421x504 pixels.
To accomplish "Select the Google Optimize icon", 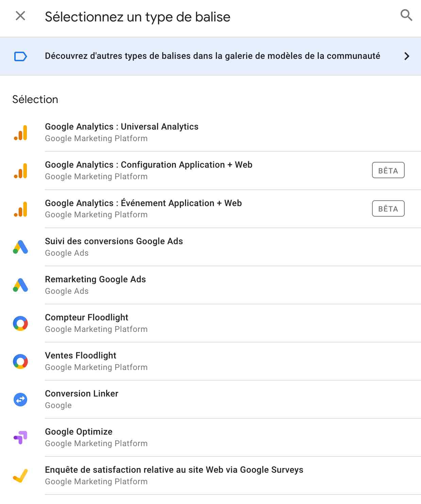I will click(21, 438).
